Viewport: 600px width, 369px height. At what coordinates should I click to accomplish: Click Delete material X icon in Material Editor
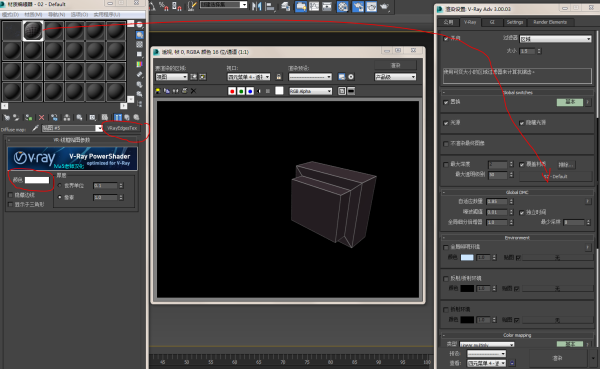click(41, 118)
